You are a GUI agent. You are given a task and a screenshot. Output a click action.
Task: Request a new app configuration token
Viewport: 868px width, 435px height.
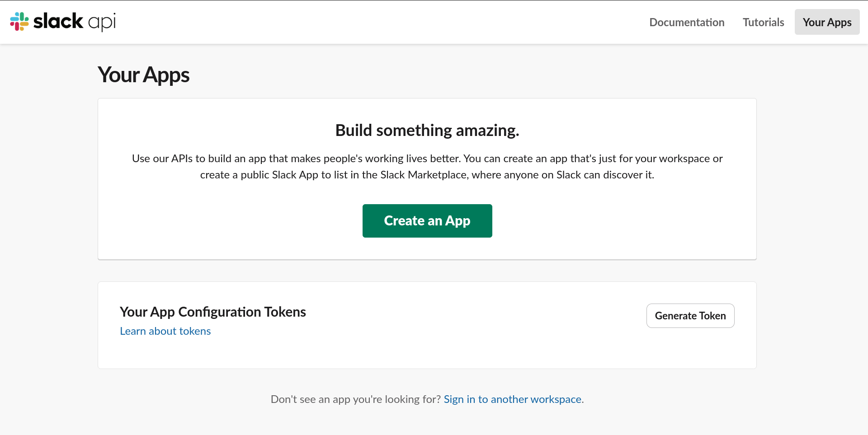(x=690, y=316)
